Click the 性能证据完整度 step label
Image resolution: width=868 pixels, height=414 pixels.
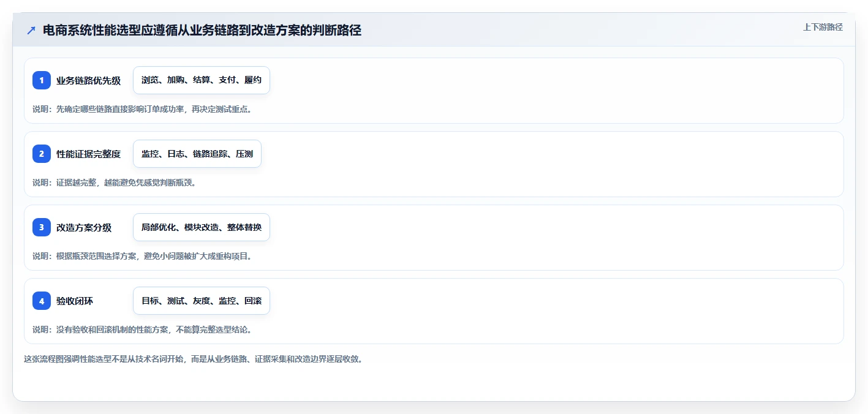88,154
